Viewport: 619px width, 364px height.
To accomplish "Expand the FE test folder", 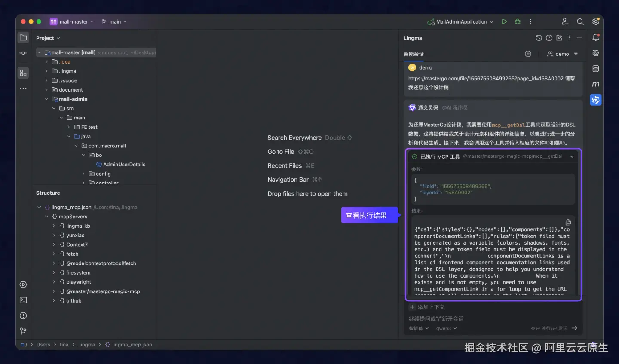I will (69, 127).
